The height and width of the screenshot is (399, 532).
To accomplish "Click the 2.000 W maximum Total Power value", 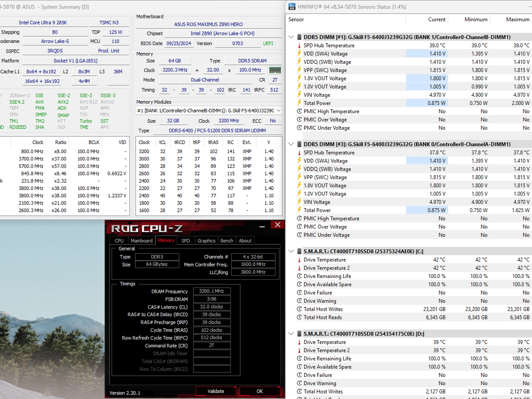I will 521,103.
